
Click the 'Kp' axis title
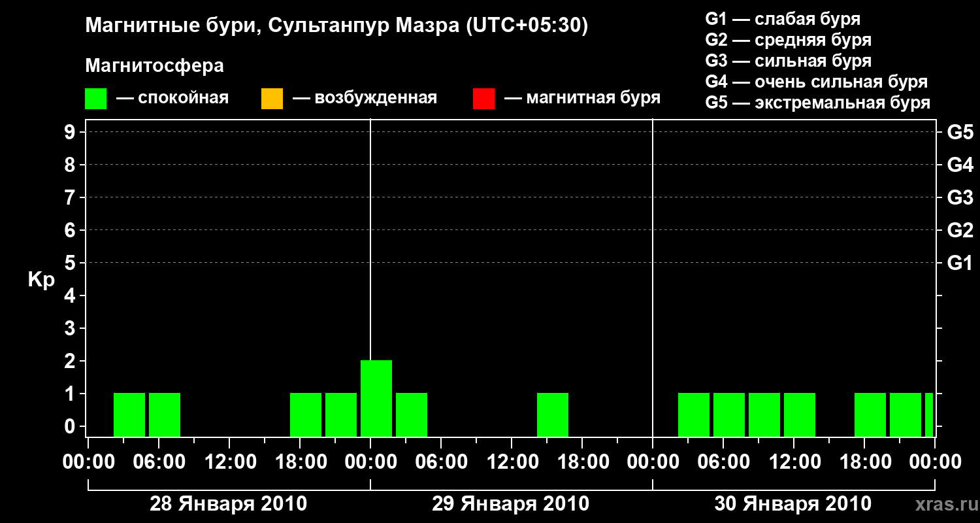[41, 280]
